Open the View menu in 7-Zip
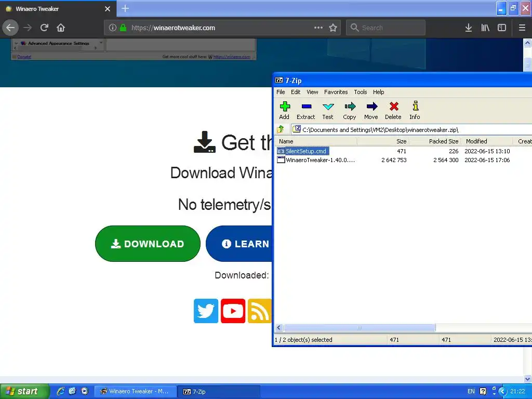Image resolution: width=532 pixels, height=399 pixels. [312, 92]
